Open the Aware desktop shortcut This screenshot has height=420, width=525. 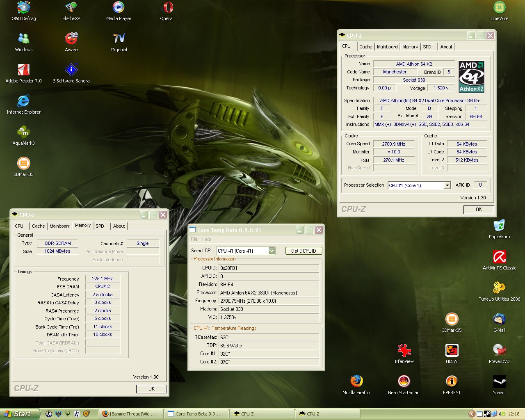(x=71, y=42)
